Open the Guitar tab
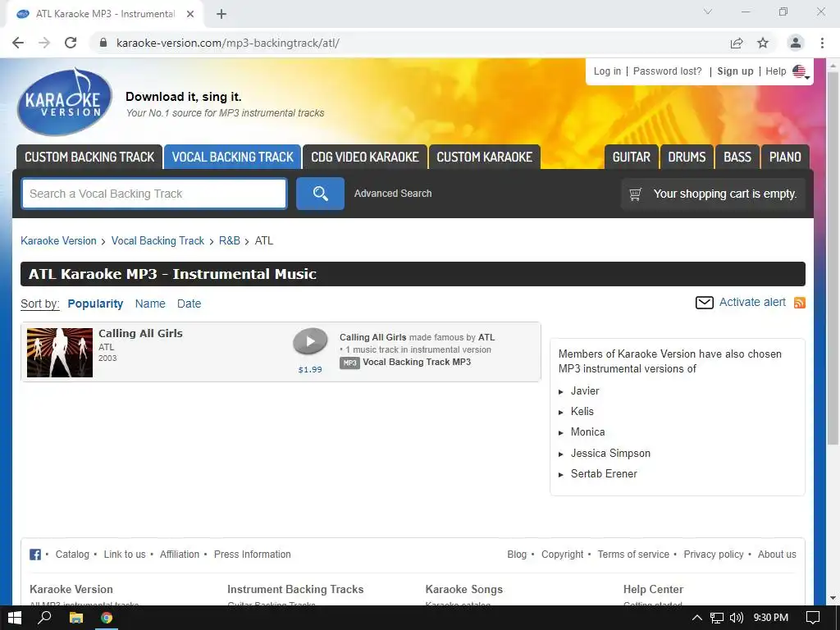The height and width of the screenshot is (630, 840). click(631, 157)
